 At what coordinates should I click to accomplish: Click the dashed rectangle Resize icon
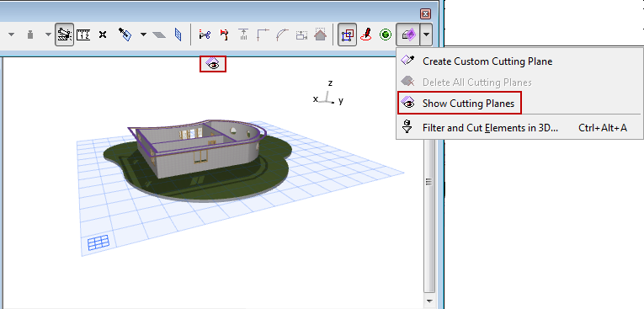click(x=302, y=35)
